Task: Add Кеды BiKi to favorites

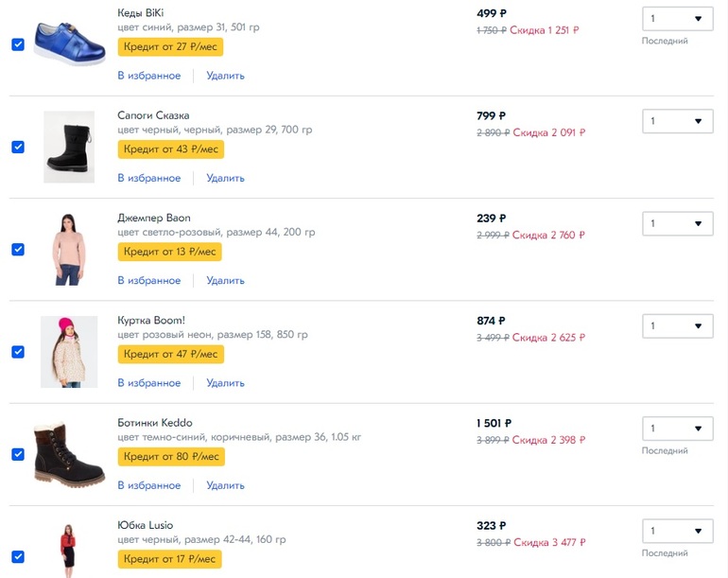Action: [149, 76]
